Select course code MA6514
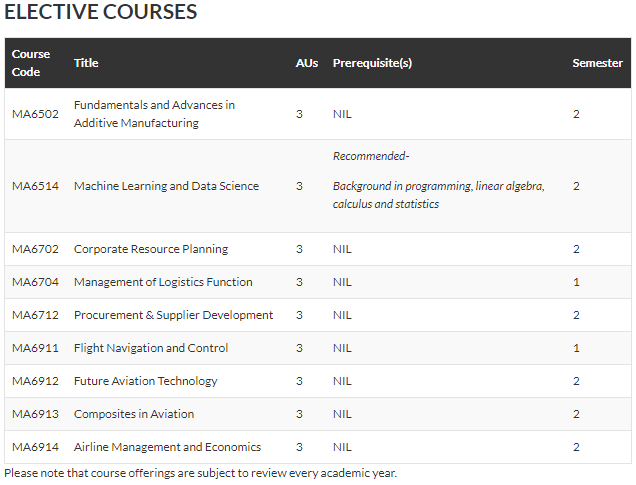 [x=35, y=186]
